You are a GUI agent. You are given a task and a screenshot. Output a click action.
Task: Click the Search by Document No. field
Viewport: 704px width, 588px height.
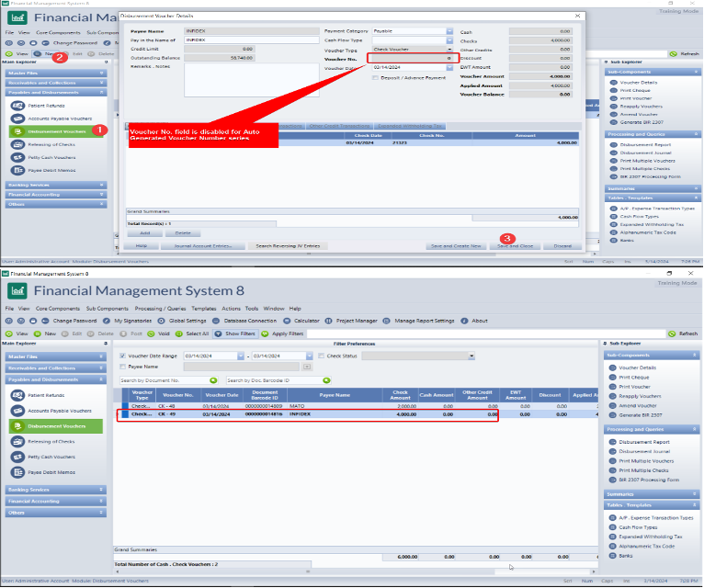click(165, 379)
